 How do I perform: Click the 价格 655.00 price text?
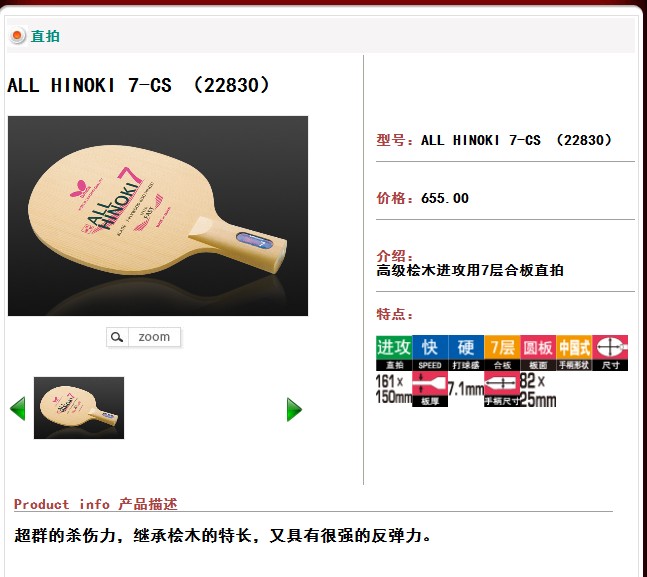click(423, 198)
